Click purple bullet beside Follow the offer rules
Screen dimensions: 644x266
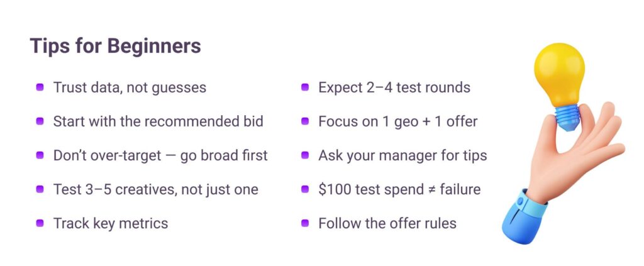pyautogui.click(x=305, y=223)
